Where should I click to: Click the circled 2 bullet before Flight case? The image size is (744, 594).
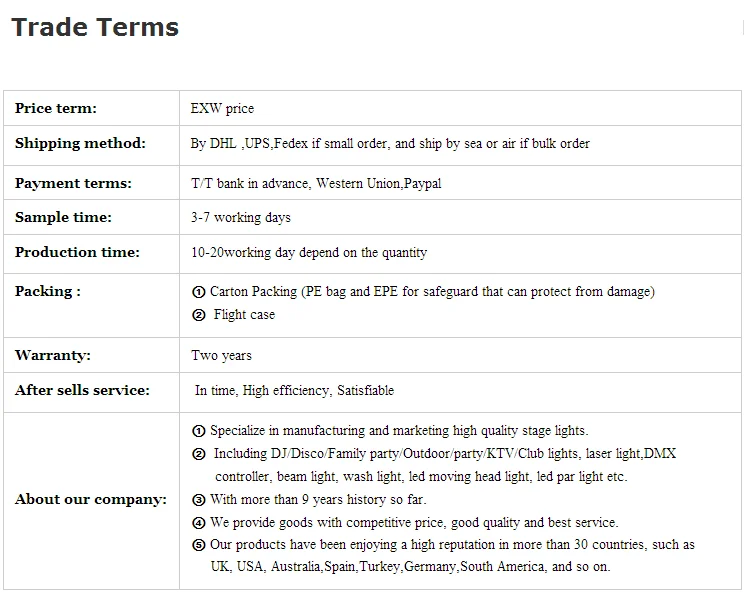pyautogui.click(x=198, y=315)
